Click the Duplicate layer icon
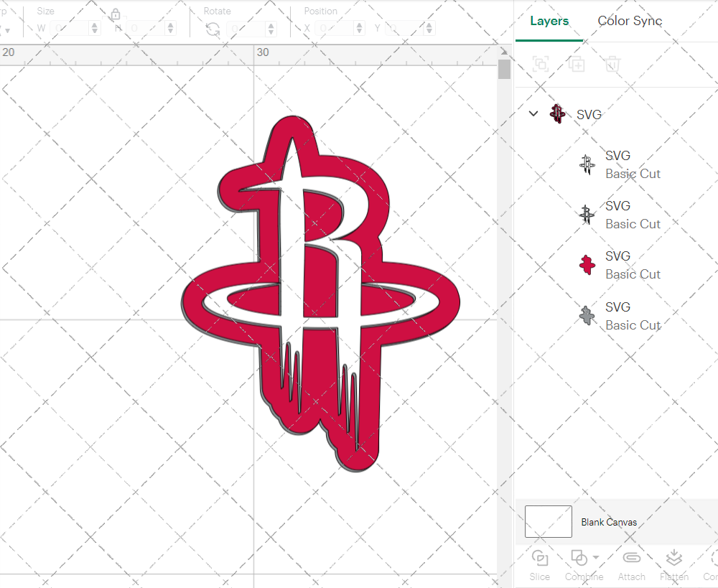Screen dimensions: 718x588 click(x=577, y=64)
